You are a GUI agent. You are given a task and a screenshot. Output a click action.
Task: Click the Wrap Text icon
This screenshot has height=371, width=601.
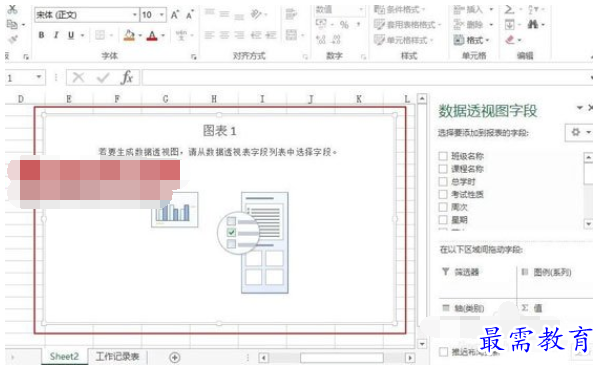(291, 14)
